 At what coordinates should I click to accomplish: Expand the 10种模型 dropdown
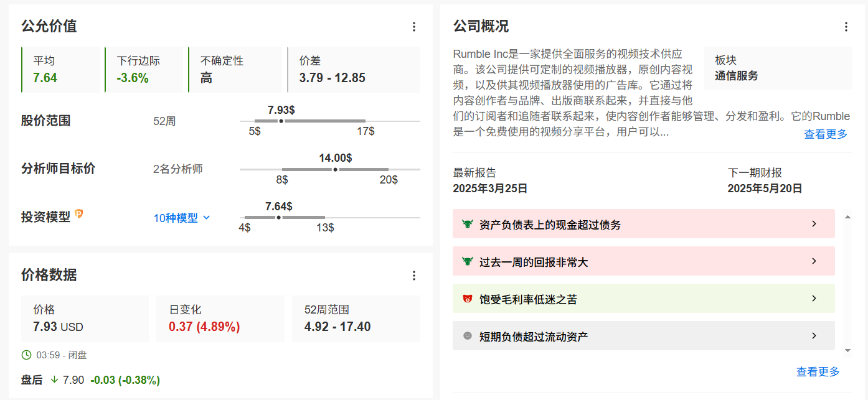182,218
